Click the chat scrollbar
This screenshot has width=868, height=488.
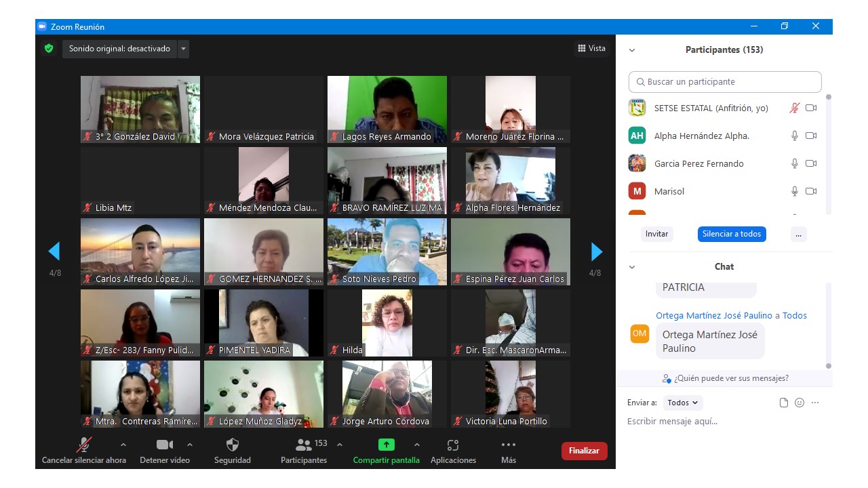pyautogui.click(x=828, y=325)
